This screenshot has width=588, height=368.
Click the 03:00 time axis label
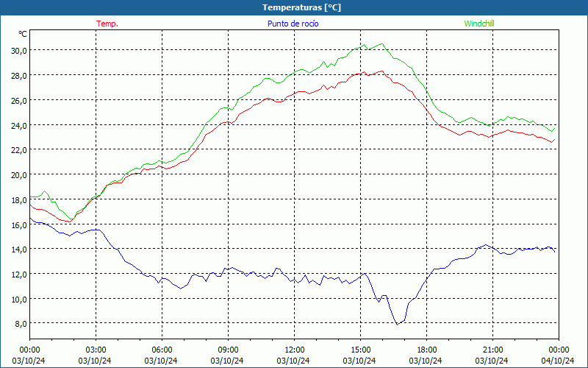(x=96, y=350)
